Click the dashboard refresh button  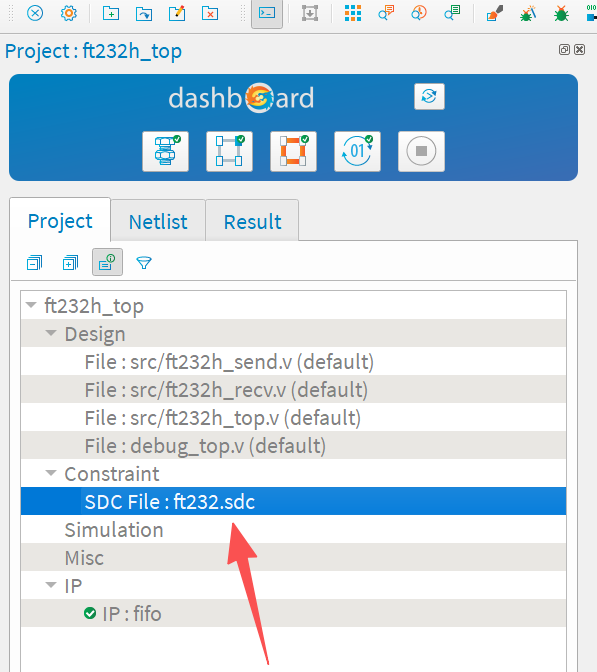coord(429,96)
